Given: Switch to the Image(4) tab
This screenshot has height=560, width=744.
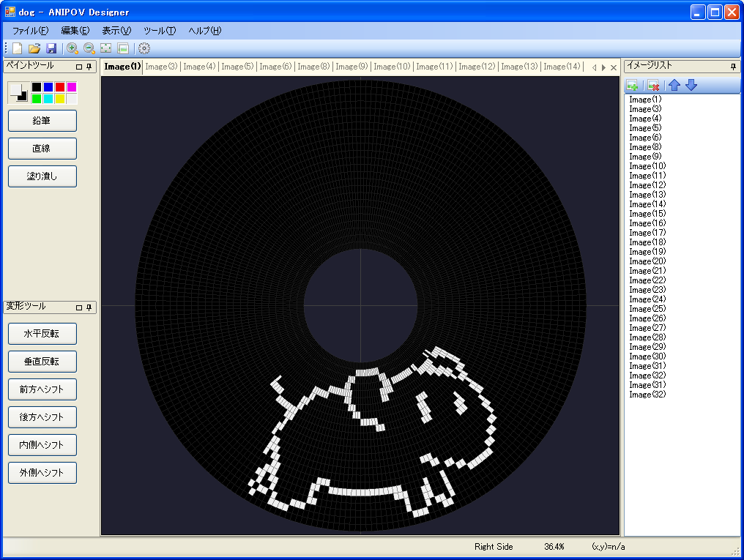Looking at the screenshot, I should coord(199,67).
